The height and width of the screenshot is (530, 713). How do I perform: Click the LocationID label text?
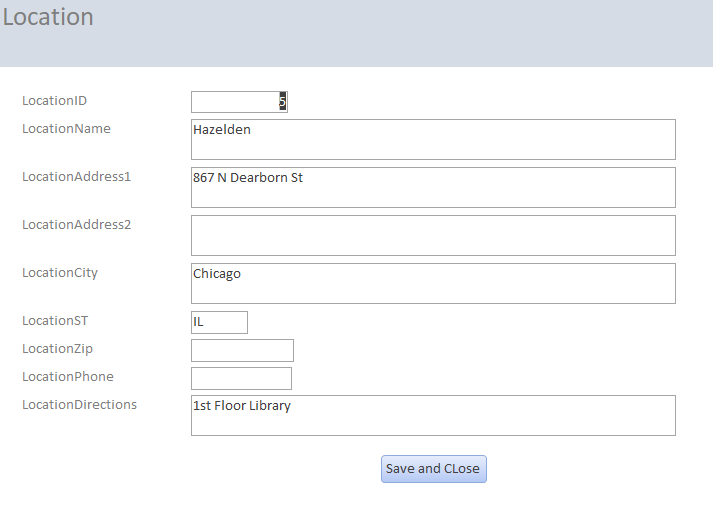(54, 101)
